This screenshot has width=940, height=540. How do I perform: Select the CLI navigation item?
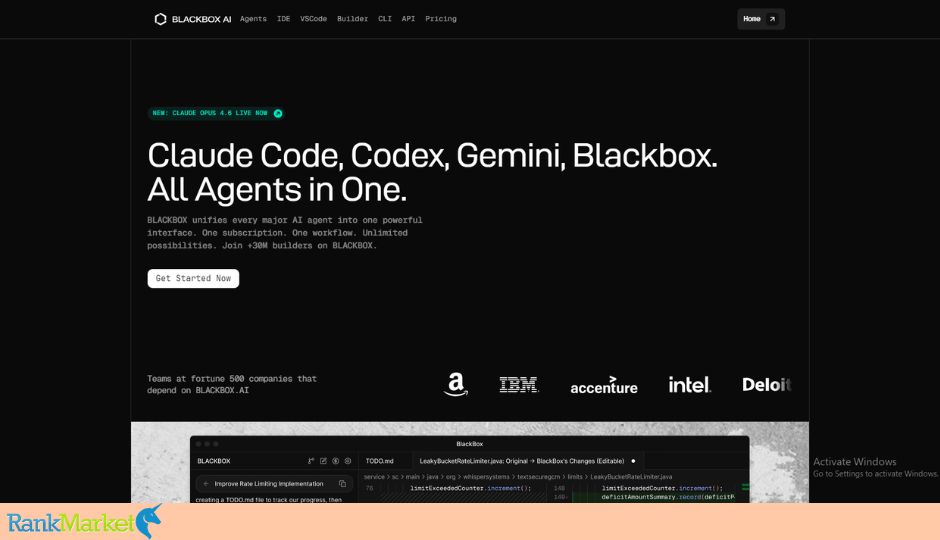pyautogui.click(x=385, y=19)
